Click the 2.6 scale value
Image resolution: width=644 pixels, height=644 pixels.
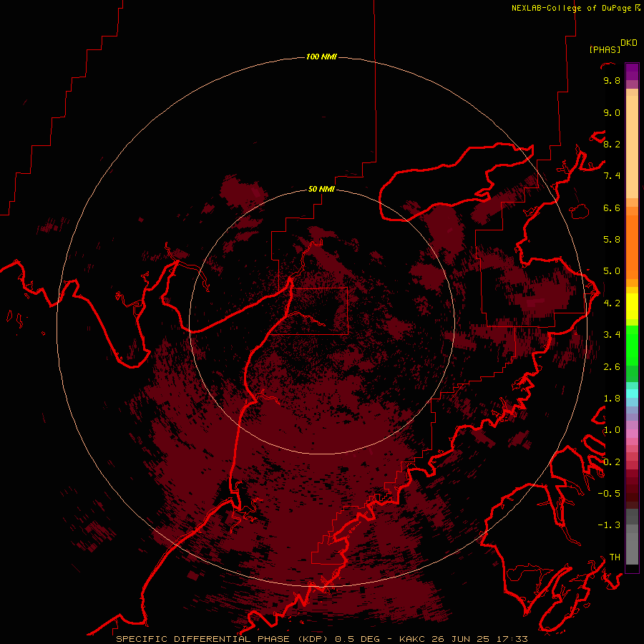pos(612,367)
